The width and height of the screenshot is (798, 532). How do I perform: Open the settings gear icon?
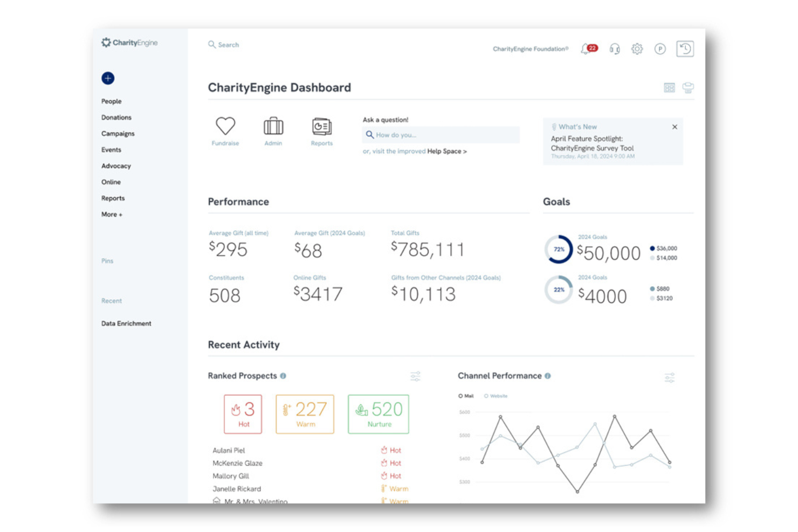pos(637,49)
